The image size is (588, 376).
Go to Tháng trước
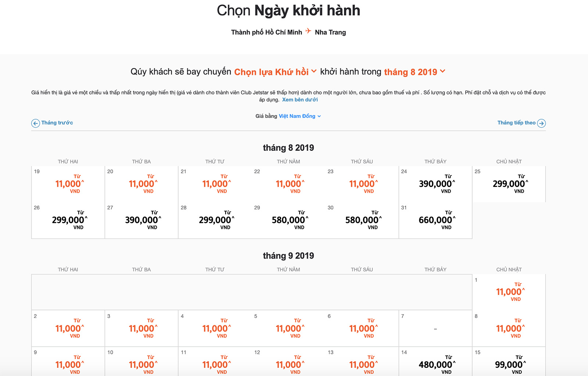[57, 123]
